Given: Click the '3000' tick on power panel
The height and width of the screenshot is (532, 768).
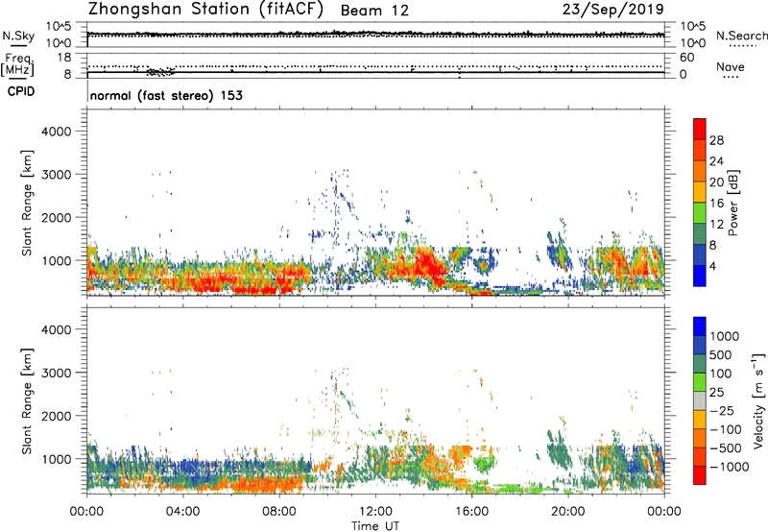Looking at the screenshot, I should 57,175.
